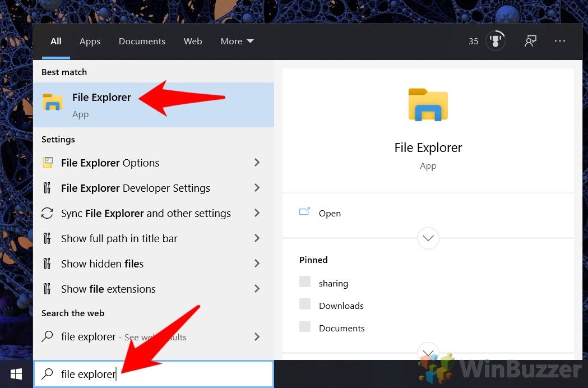Viewport: 588px width, 388px height.
Task: Click the file explorer web search result
Action: [89, 336]
